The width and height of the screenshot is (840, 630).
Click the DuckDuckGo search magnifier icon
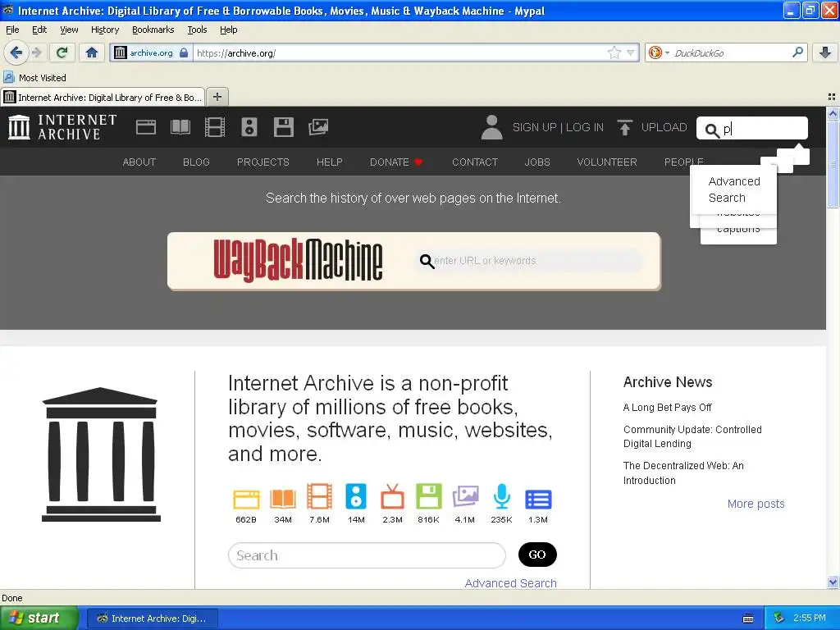(797, 52)
